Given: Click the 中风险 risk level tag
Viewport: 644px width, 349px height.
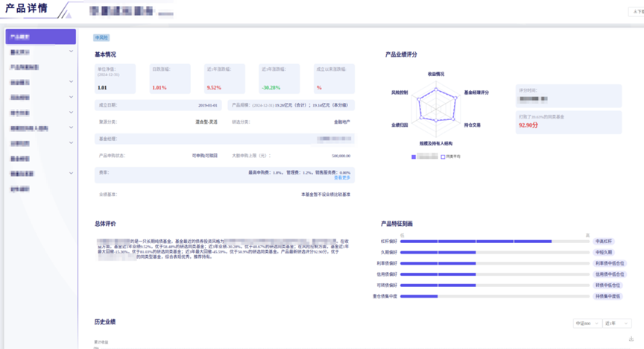Looking at the screenshot, I should 101,37.
